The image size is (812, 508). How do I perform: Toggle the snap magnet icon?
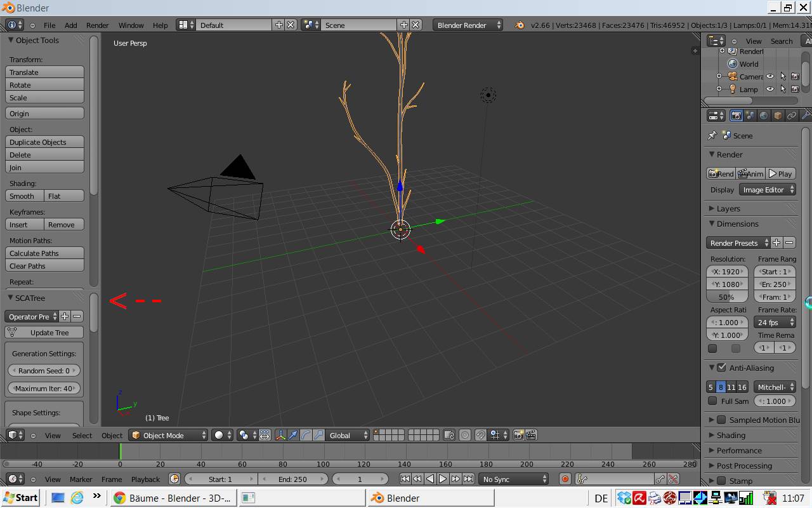pyautogui.click(x=481, y=435)
